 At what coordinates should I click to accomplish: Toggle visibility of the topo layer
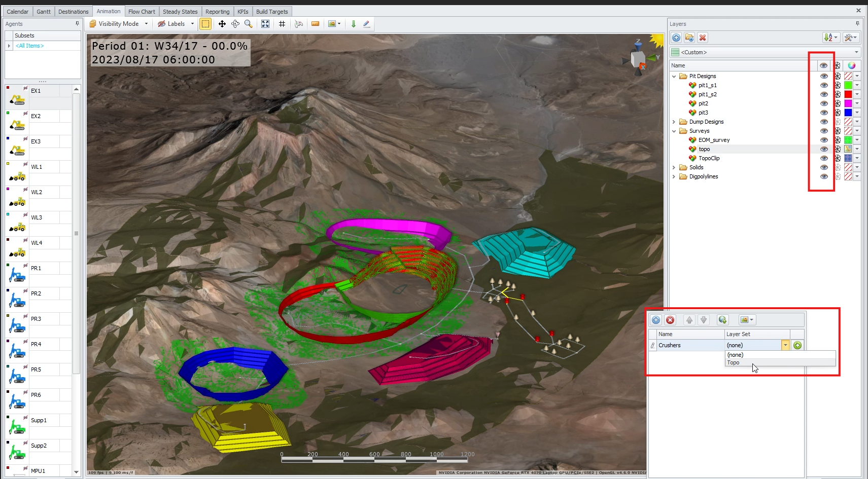point(824,149)
